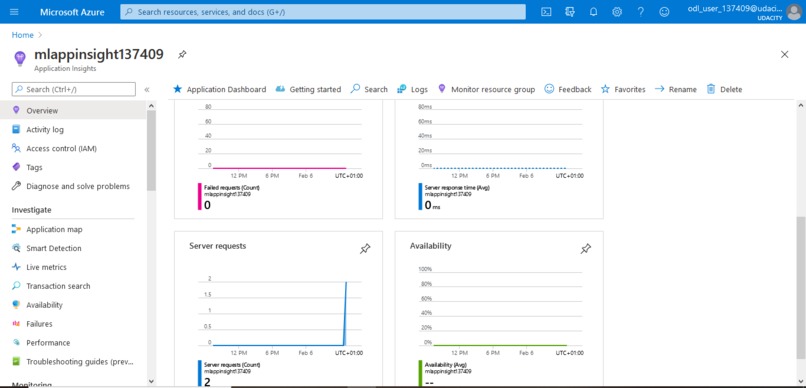Click the sidebar Search (Ctrl+/) field
The width and height of the screenshot is (806, 388).
click(x=74, y=89)
